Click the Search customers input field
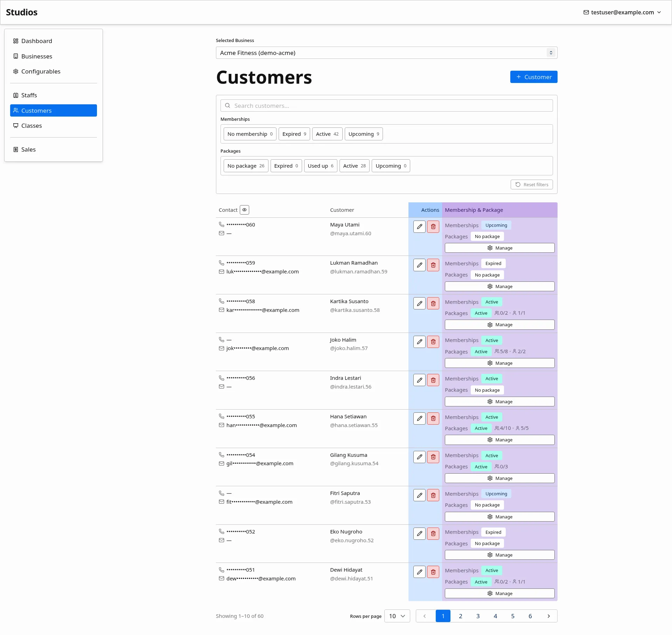672x635 pixels. tap(386, 105)
